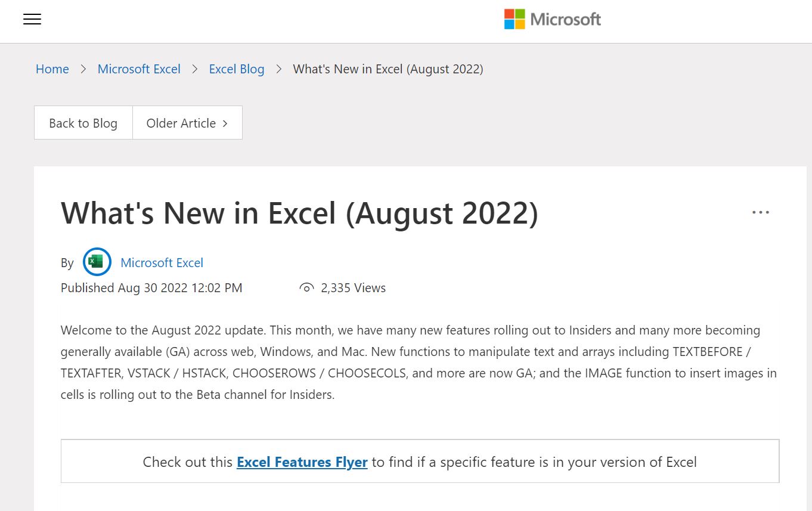Click the Microsoft Excel author link
This screenshot has height=511, width=812.
pos(162,262)
